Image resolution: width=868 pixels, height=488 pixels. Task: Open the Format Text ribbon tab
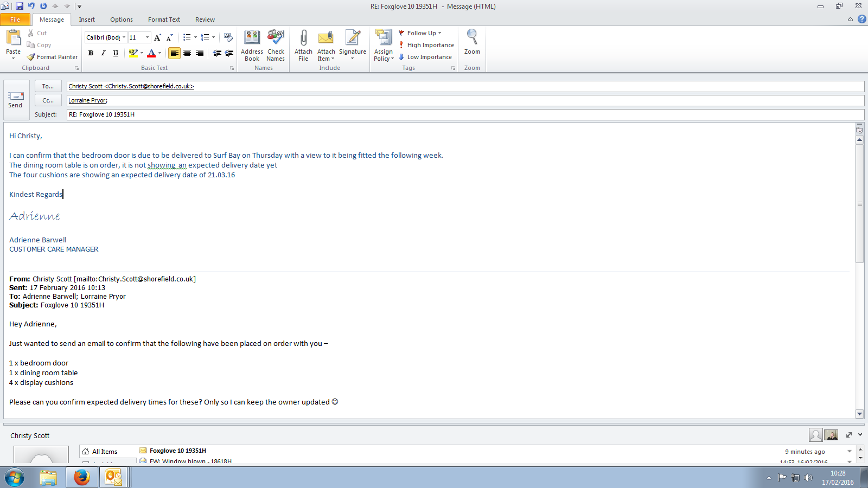point(164,20)
